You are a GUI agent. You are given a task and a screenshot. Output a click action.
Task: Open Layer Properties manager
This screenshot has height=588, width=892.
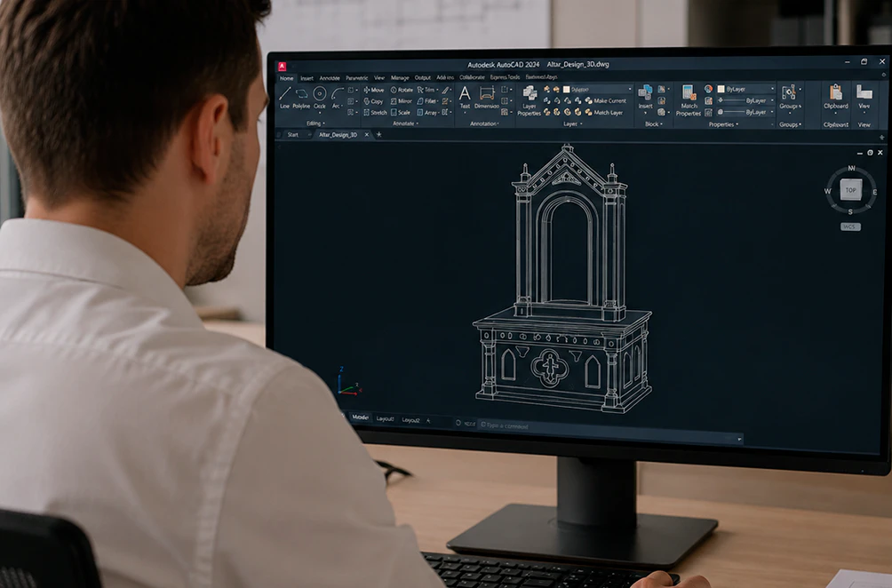[529, 100]
